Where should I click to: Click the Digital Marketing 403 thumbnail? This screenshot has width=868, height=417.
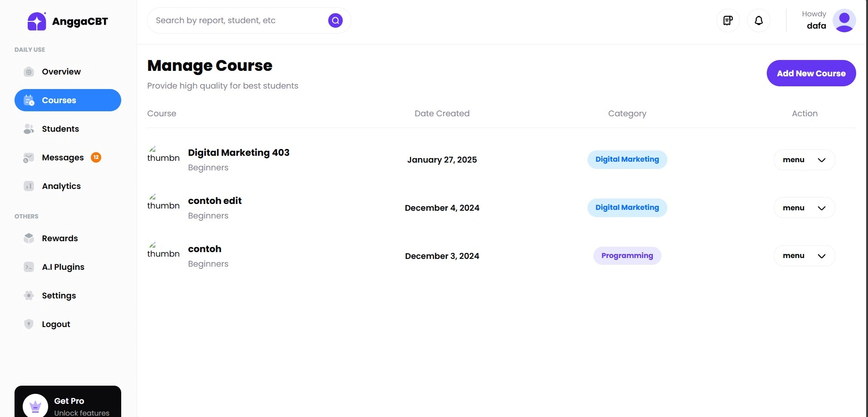tap(163, 155)
